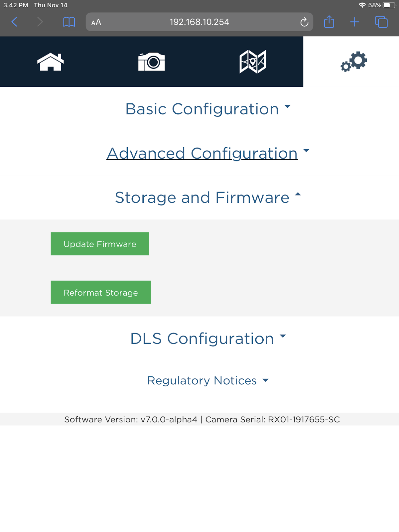Expand the Basic Configuration section
The height and width of the screenshot is (532, 399).
[x=208, y=109]
